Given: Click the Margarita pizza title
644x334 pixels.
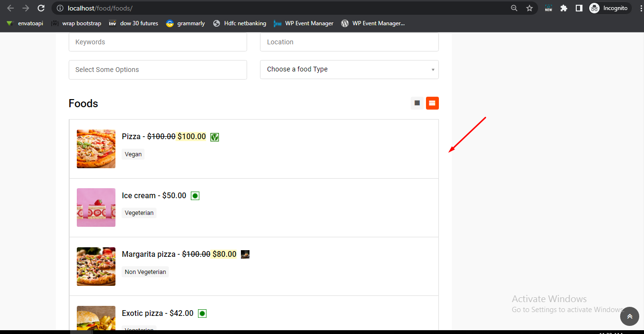Looking at the screenshot, I should click(149, 254).
